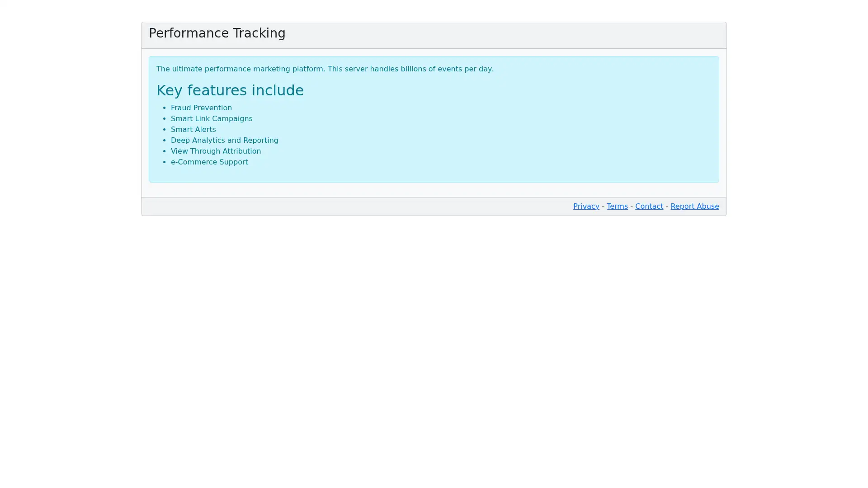Open the Terms link

tap(617, 206)
